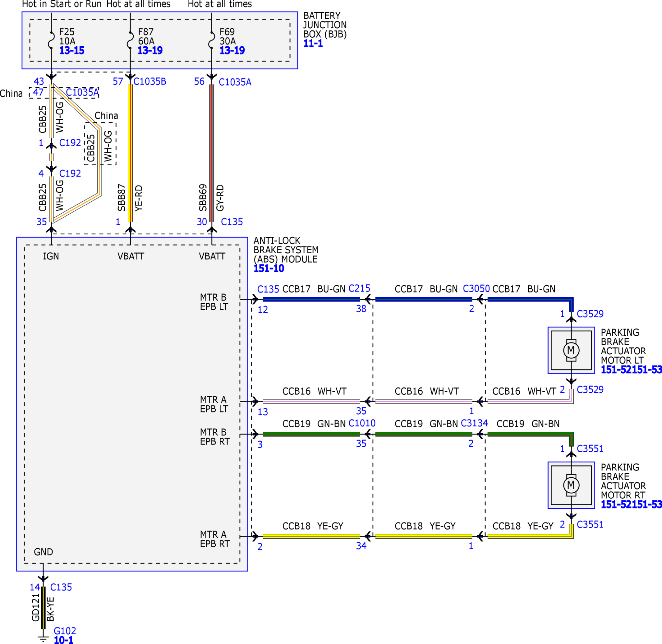This screenshot has height=644, width=662.
Task: Open the 151-52151-53 link under Motor LT
Action: (631, 370)
